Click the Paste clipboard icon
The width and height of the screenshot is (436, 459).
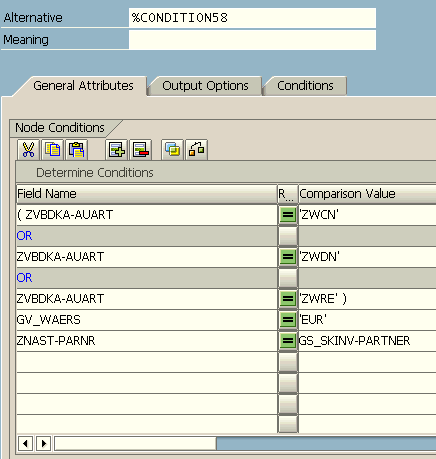(77, 149)
